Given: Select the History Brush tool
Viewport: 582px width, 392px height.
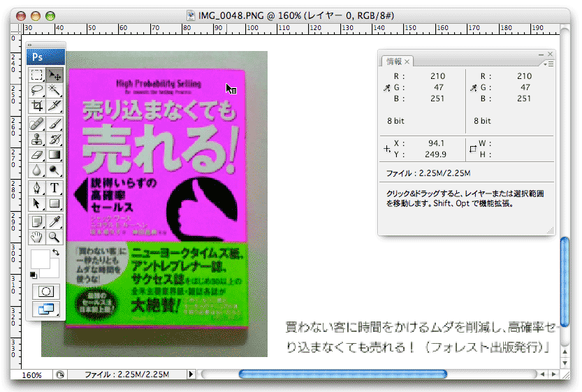Looking at the screenshot, I should 54,140.
